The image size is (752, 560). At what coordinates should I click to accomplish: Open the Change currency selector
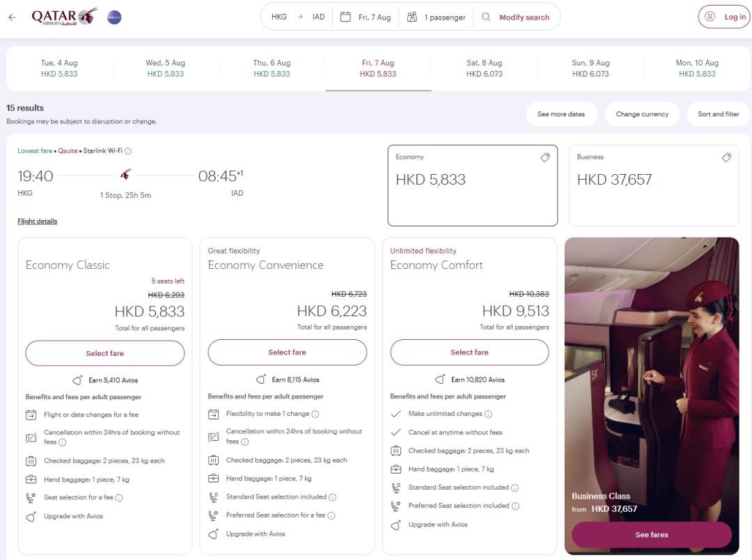click(642, 114)
